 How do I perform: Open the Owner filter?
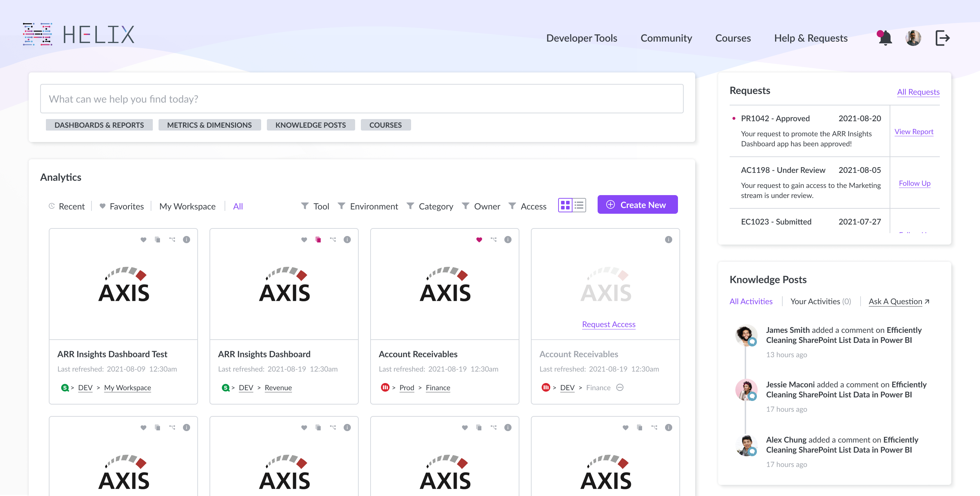point(481,206)
